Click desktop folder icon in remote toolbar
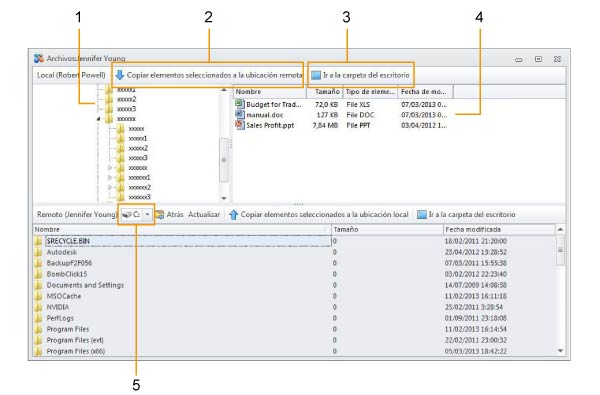 tap(421, 215)
